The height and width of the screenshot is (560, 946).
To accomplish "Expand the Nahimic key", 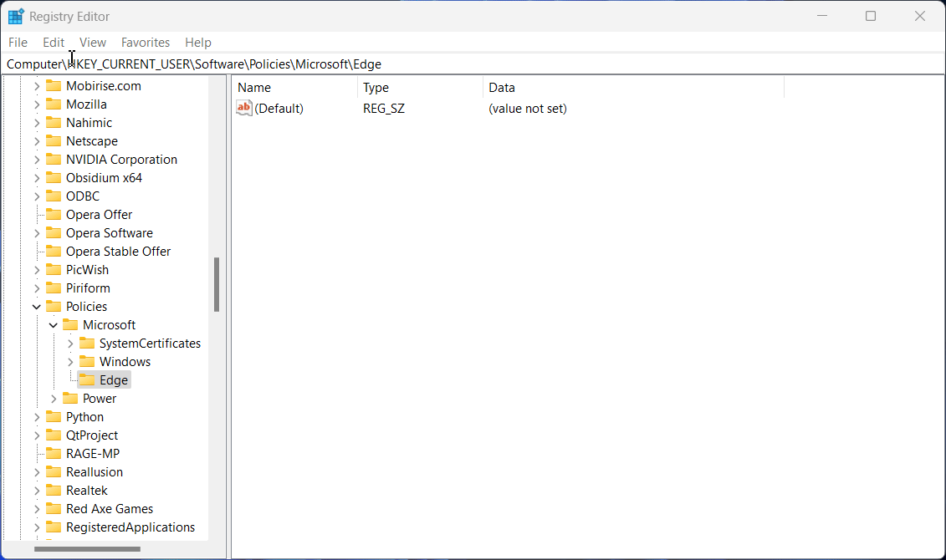I will [x=37, y=123].
